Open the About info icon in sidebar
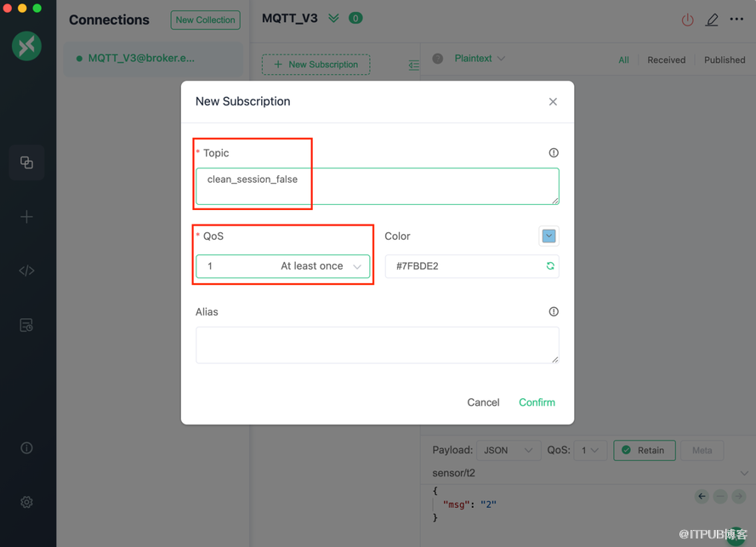 pyautogui.click(x=26, y=447)
